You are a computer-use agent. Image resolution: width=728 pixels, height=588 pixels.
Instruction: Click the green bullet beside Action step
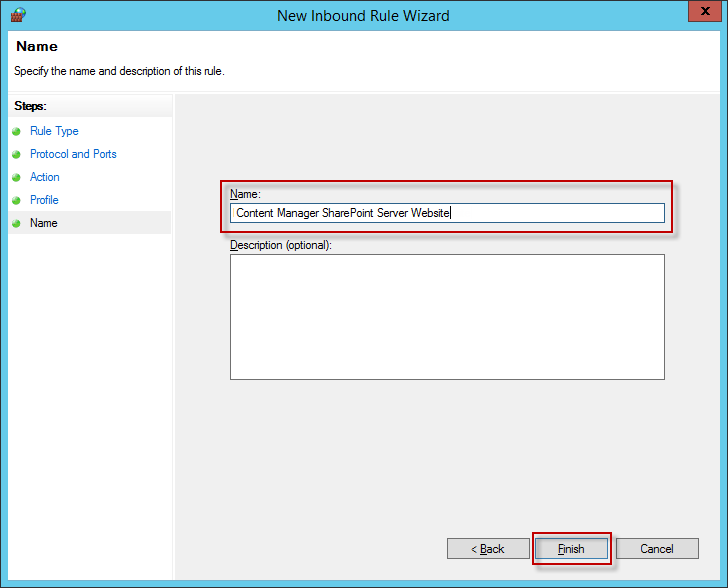[x=16, y=178]
